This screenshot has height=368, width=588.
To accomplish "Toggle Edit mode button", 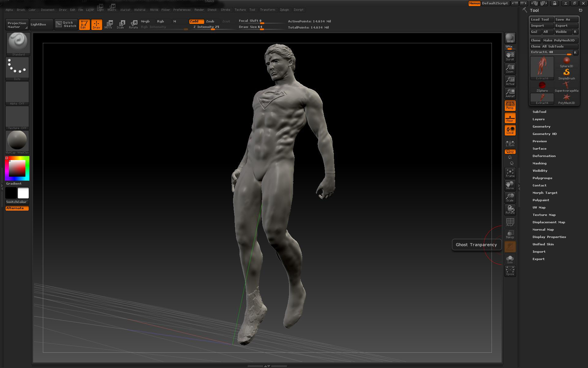I will coord(84,25).
